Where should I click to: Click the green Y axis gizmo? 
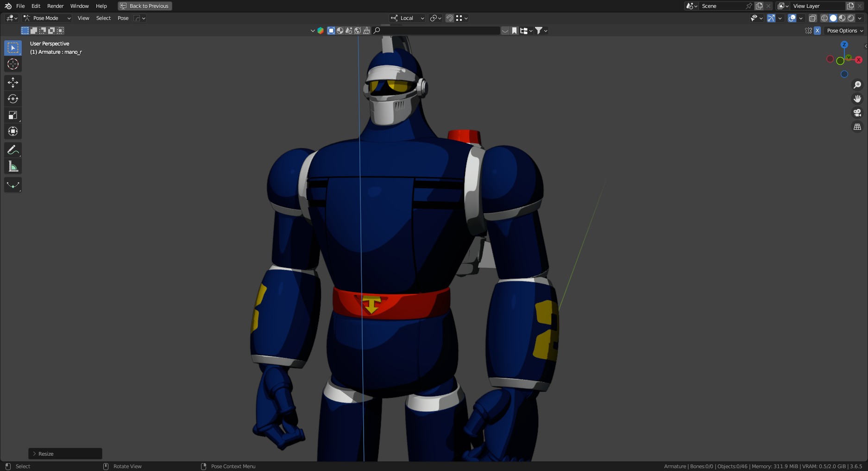click(849, 57)
